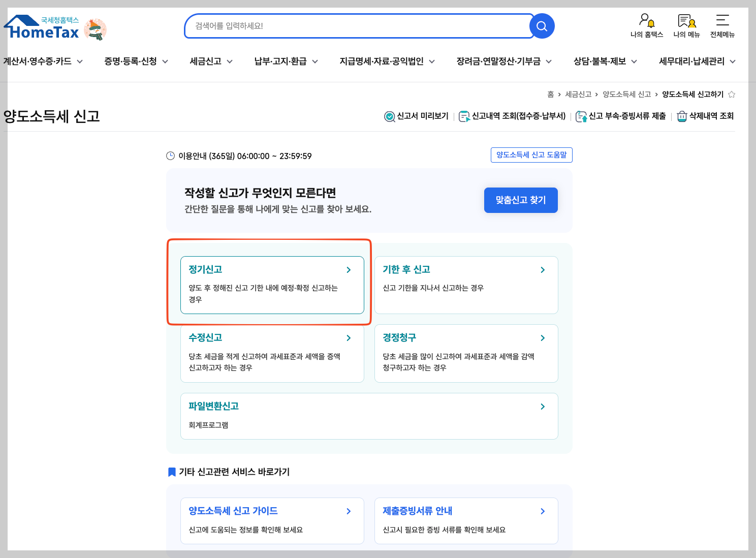This screenshot has width=756, height=558.
Task: Open 신고 부속·증빙서류 제출 link
Action: pyautogui.click(x=627, y=116)
